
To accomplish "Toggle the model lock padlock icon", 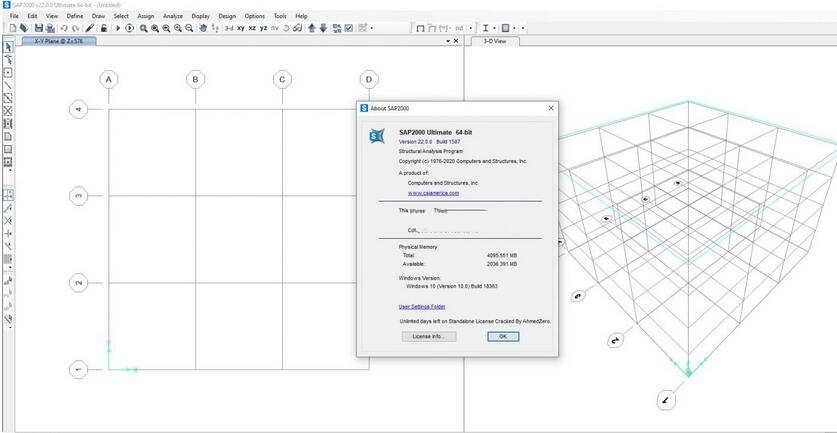I will pyautogui.click(x=104, y=28).
